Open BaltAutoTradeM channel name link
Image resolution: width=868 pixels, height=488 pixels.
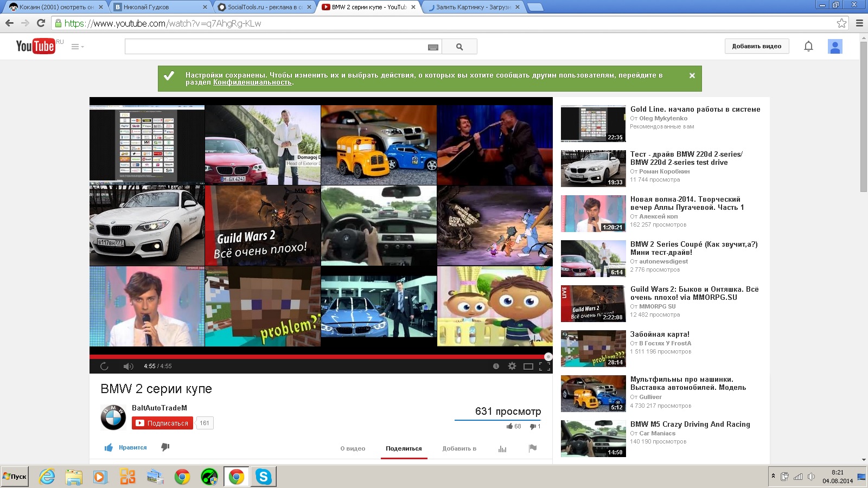(x=159, y=408)
